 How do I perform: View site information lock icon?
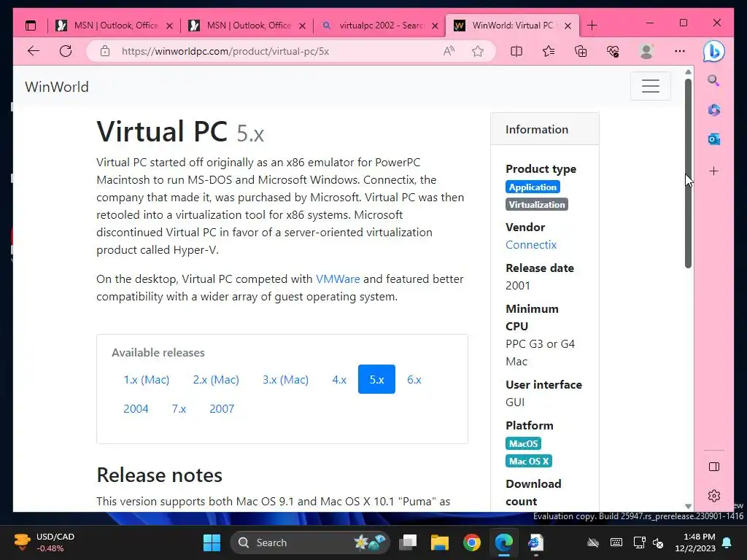coord(105,51)
